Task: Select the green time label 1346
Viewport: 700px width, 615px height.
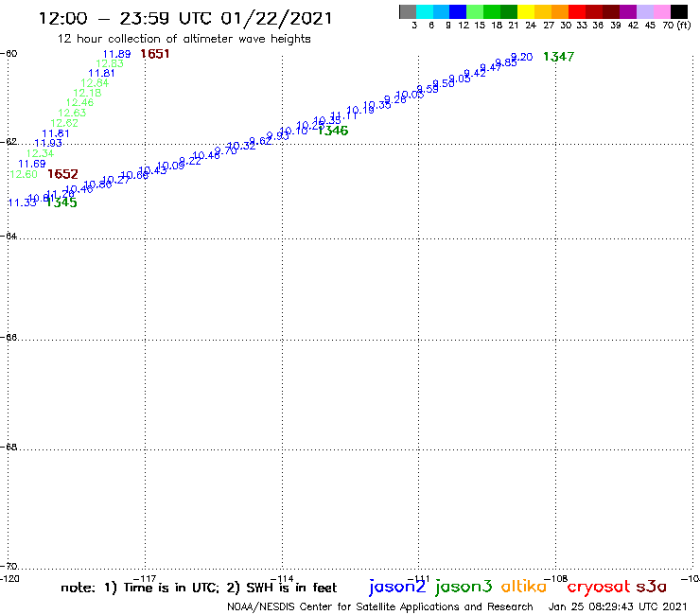Action: coord(333,131)
